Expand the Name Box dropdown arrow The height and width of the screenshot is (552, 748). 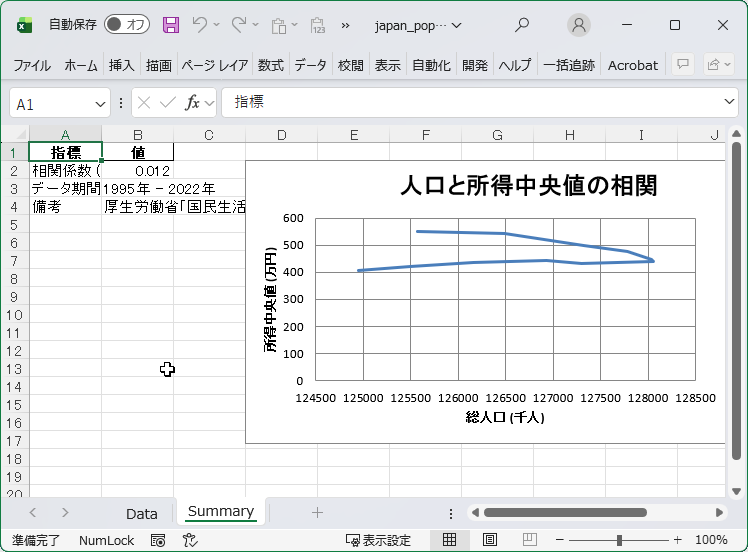(x=100, y=104)
